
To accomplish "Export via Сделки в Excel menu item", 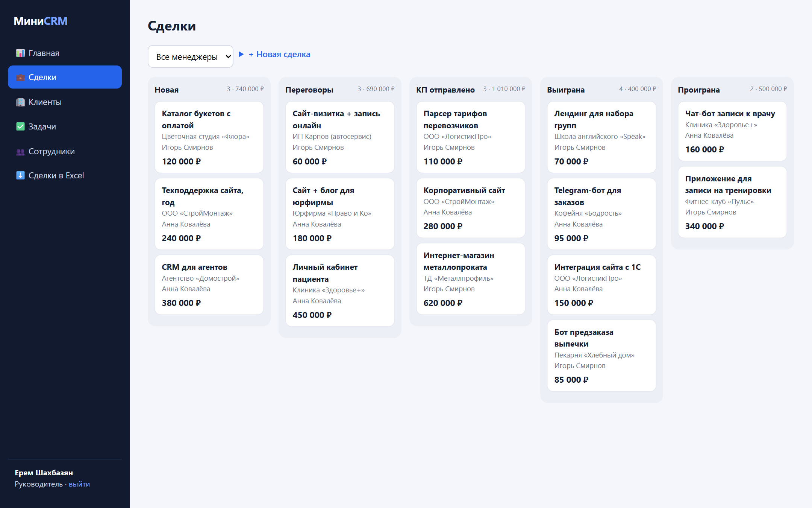I will coord(65,175).
